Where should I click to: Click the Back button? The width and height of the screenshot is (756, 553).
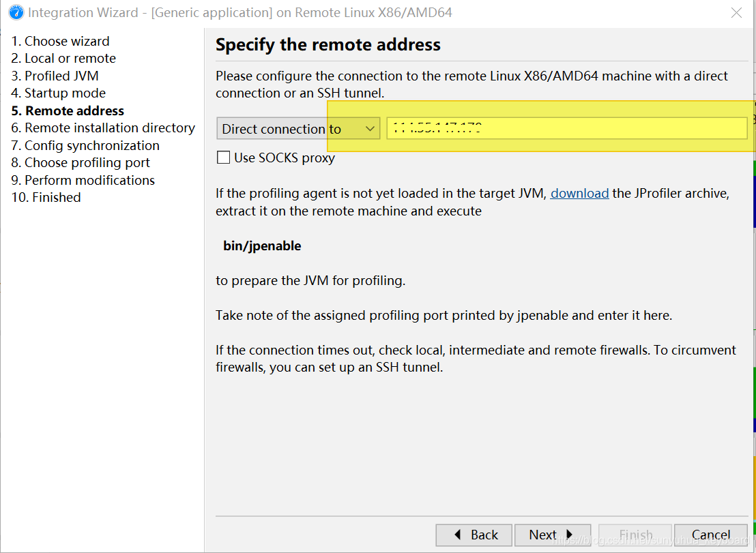474,535
